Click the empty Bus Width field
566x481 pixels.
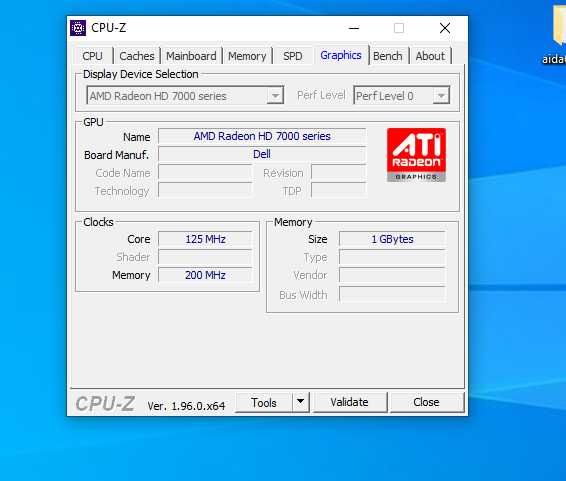click(392, 295)
